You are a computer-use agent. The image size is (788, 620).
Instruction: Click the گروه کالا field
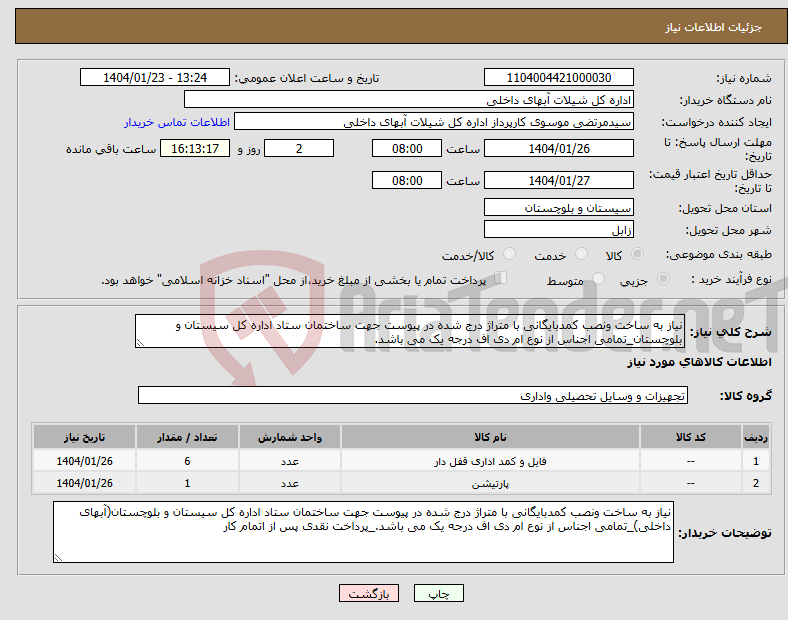pyautogui.click(x=413, y=395)
